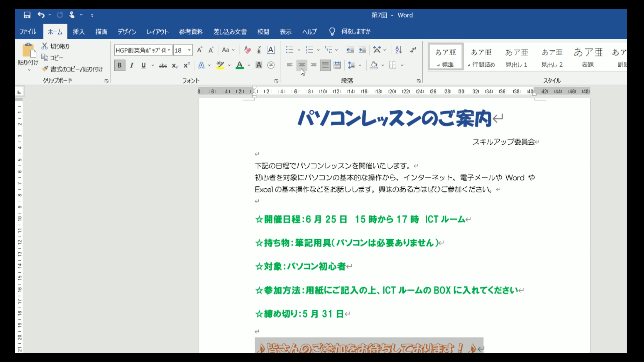Open the レイアウト ribbon tab
The image size is (644, 362).
[x=157, y=32]
